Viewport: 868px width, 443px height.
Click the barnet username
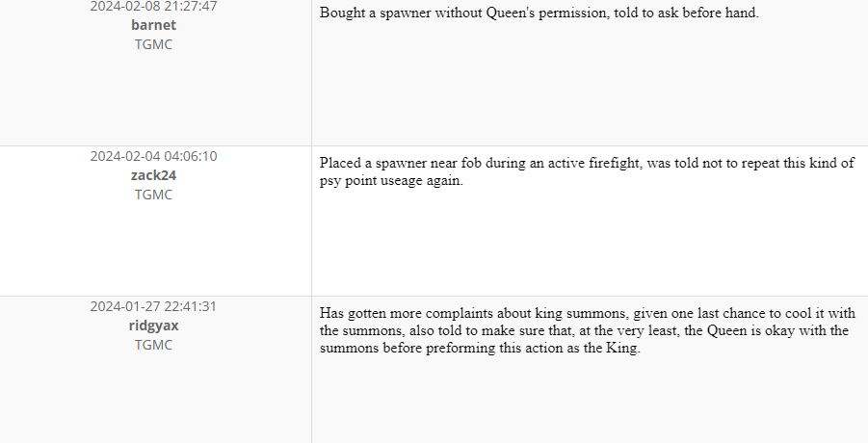(x=154, y=25)
